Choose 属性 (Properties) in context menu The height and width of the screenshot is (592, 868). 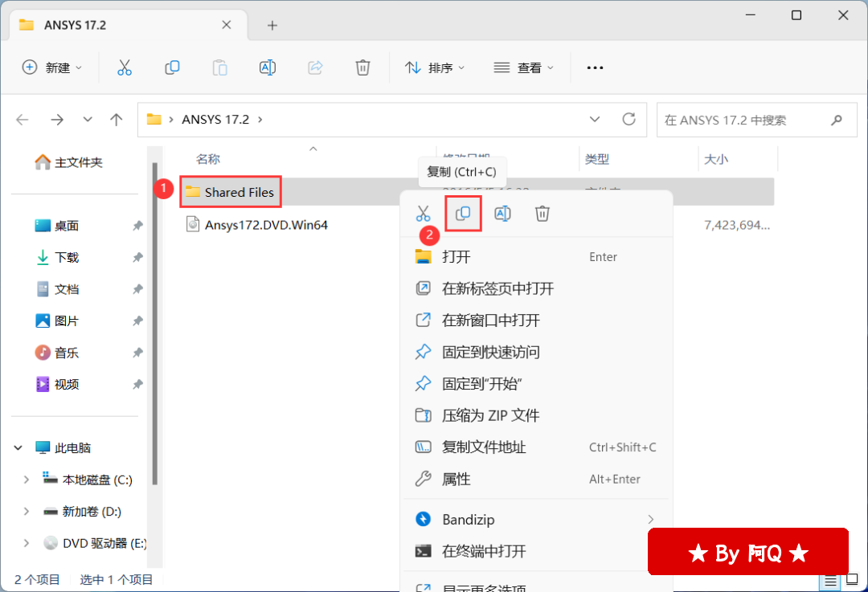pos(536,479)
